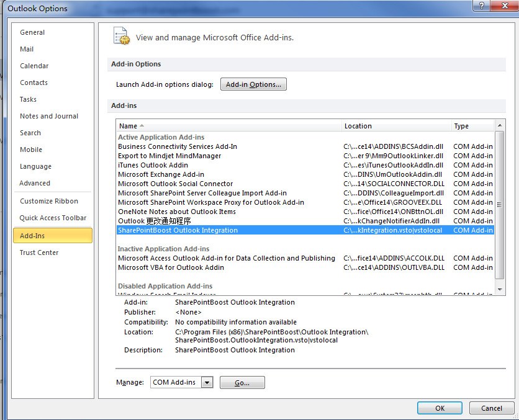
Task: Cancel the Outlook Options dialog
Action: [492, 408]
